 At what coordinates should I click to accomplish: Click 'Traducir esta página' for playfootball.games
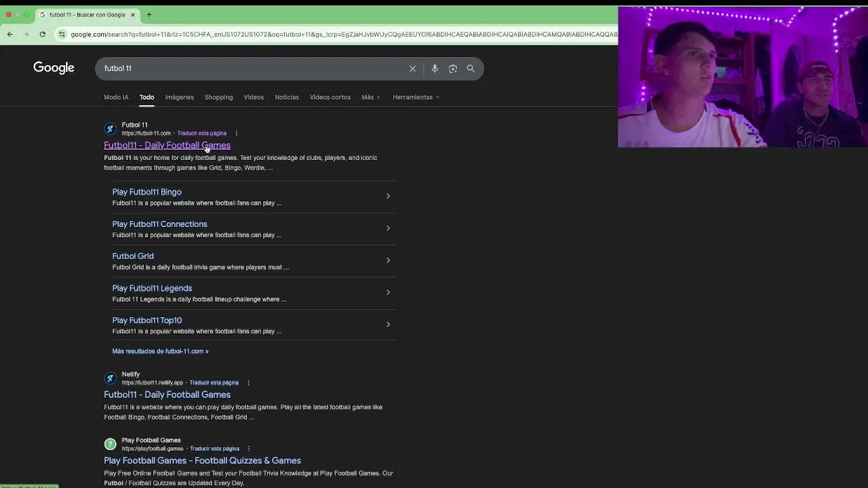coord(214,449)
